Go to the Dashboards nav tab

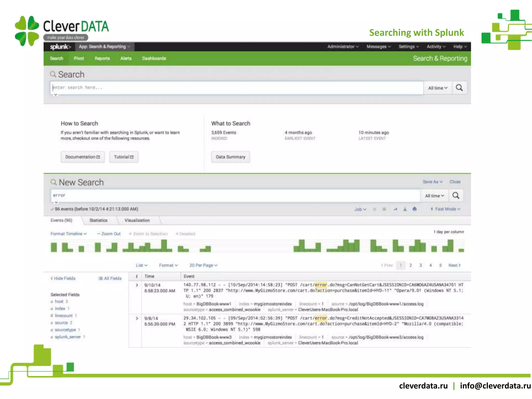[154, 58]
